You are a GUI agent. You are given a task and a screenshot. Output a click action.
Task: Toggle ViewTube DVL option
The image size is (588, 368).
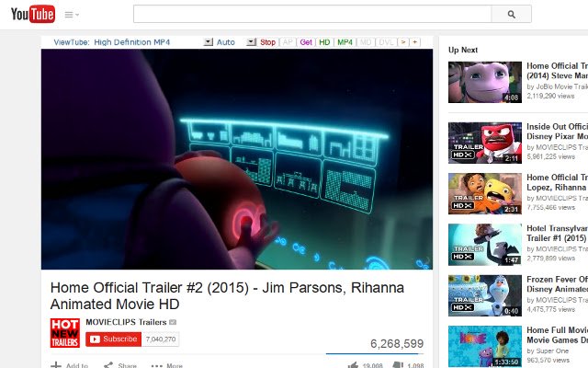pyautogui.click(x=386, y=42)
